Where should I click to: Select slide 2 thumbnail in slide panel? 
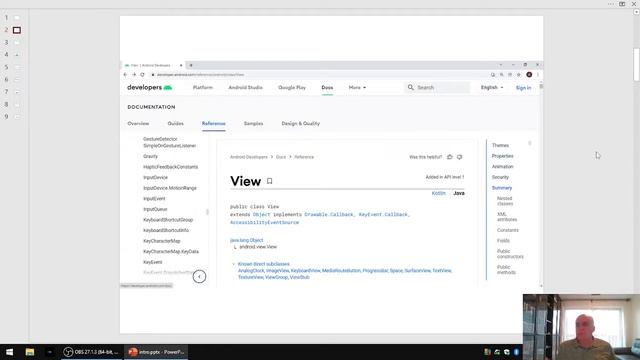pos(17,30)
